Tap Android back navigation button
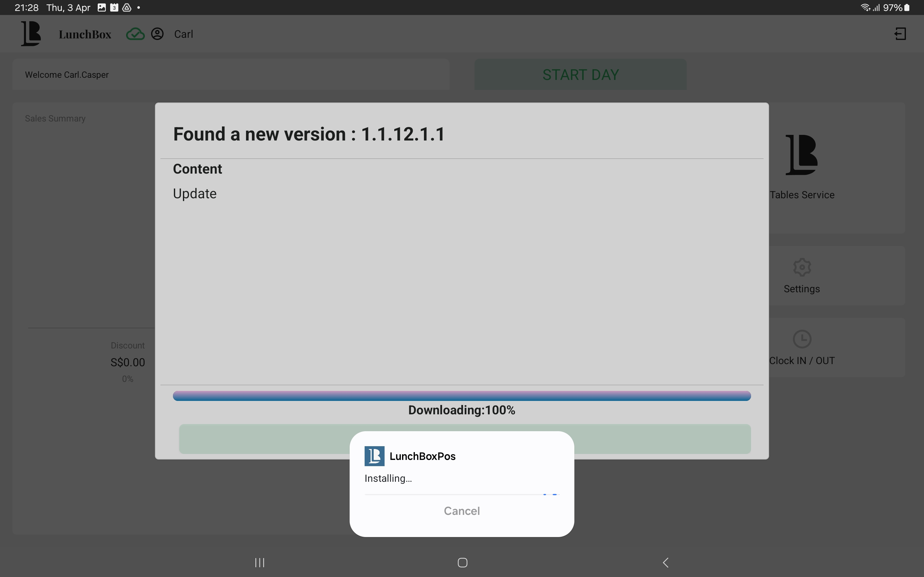Image resolution: width=924 pixels, height=577 pixels. [666, 563]
